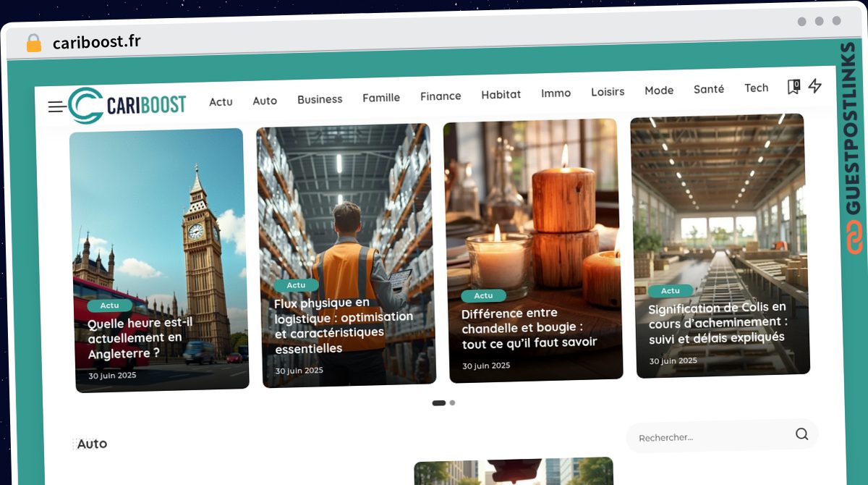
Task: Open the Finance menu item
Action: pyautogui.click(x=441, y=96)
